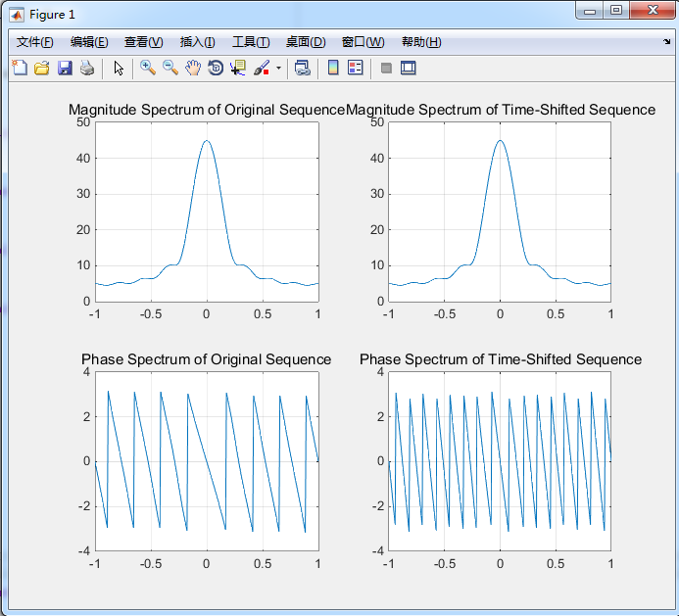Select the Edit Plot arrow tool
Viewport: 679px width, 616px height.
(x=119, y=68)
